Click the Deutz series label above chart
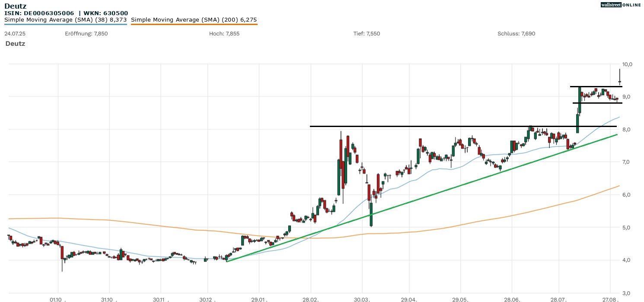Viewport: 644px width, 302px height. [15, 44]
